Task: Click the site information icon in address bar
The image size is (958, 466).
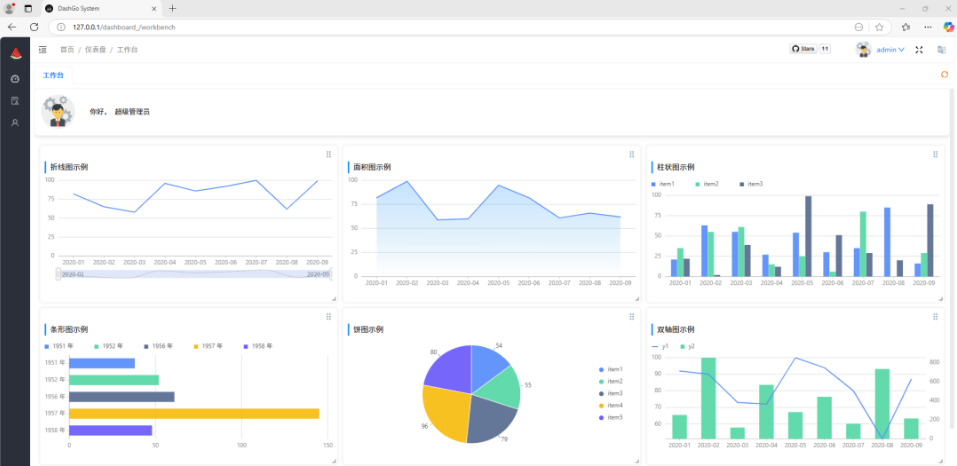Action: tap(61, 27)
